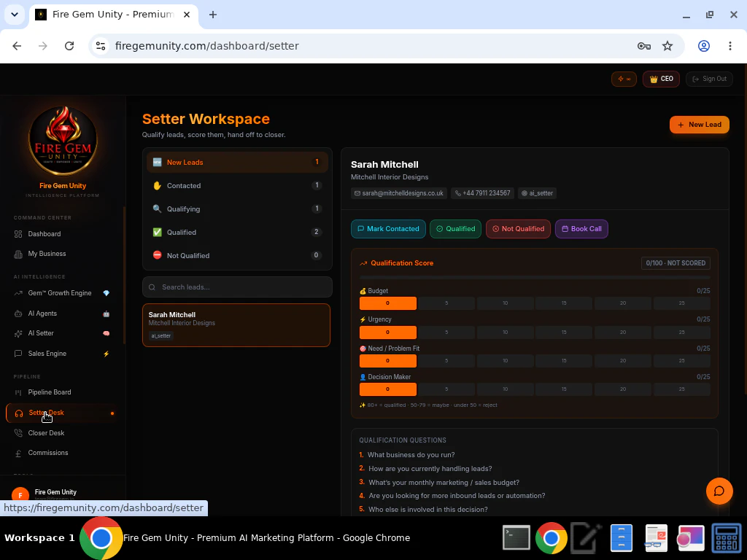Bookmark this page with star icon
This screenshot has height=560, width=747.
click(x=667, y=46)
